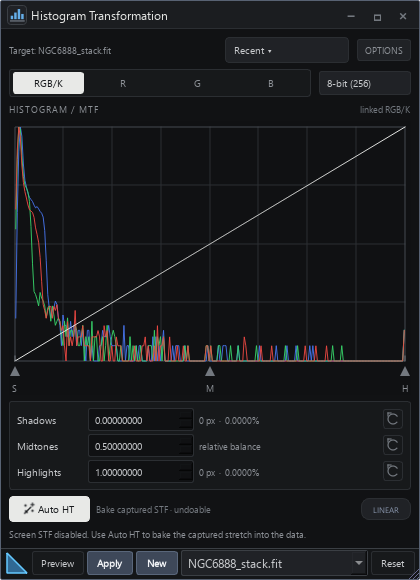This screenshot has width=420, height=580.
Task: Switch to the R channel
Action: 123,83
